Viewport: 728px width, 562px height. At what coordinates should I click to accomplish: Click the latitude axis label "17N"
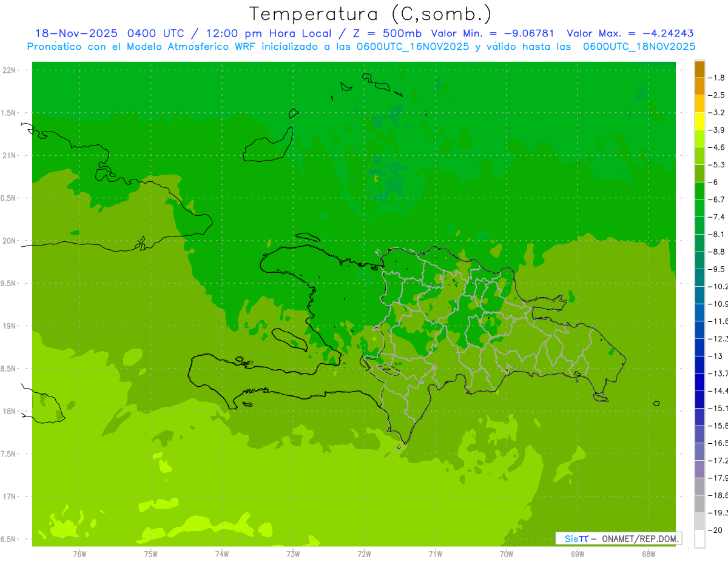(x=8, y=497)
